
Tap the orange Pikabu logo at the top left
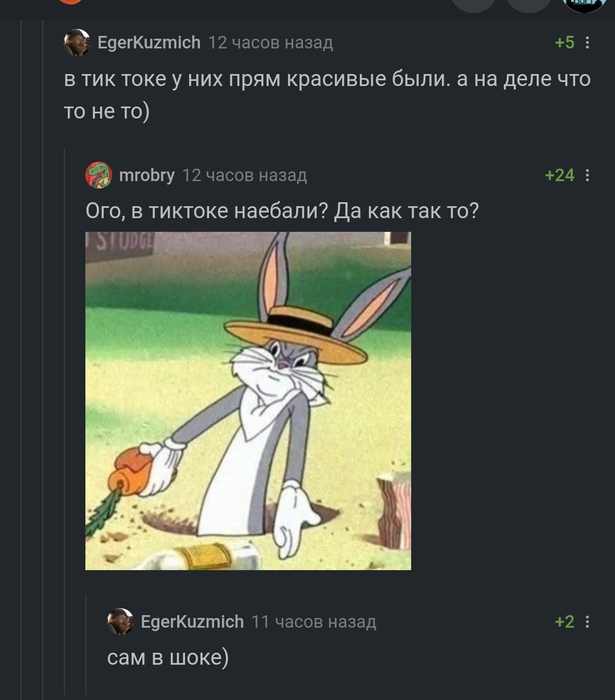71,2
